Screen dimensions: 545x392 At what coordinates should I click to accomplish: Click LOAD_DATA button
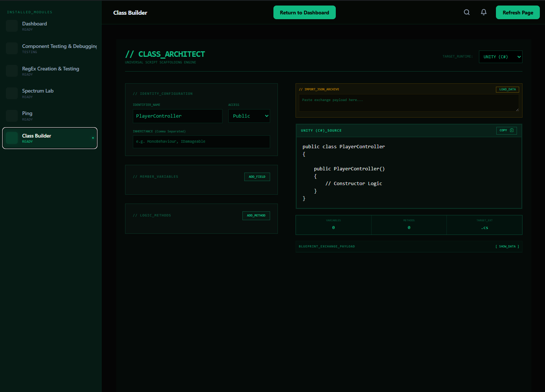(507, 89)
